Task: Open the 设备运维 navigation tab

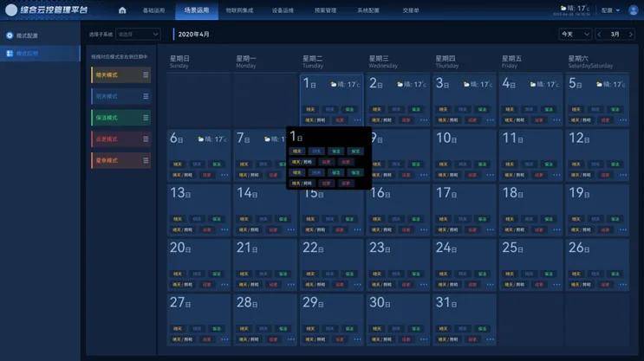Action: coord(282,10)
